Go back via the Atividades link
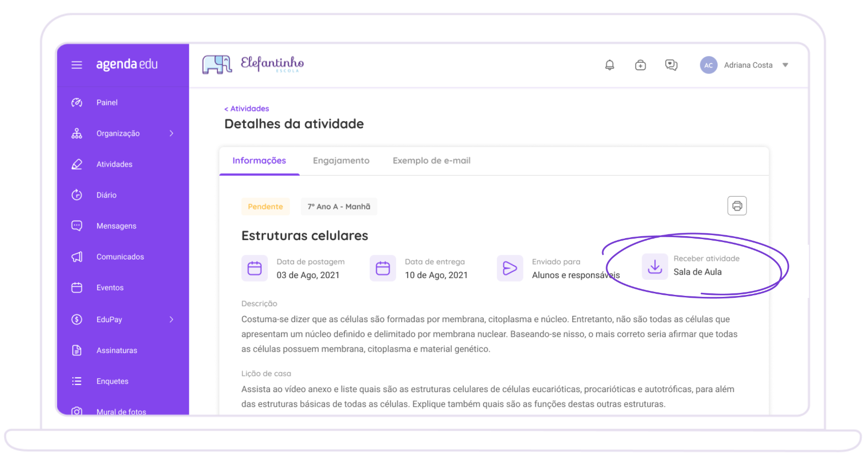 tap(247, 108)
